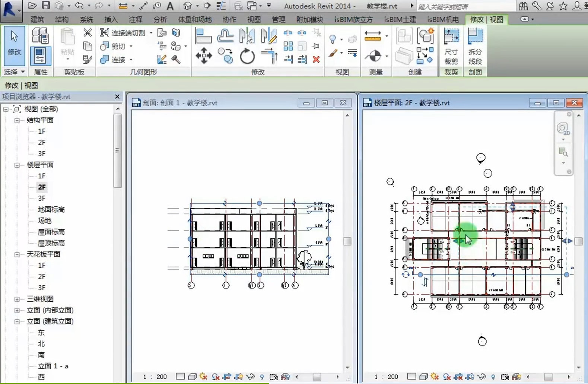The width and height of the screenshot is (588, 384).
Task: Click the project browser vertical scrollbar
Action: [x=118, y=151]
